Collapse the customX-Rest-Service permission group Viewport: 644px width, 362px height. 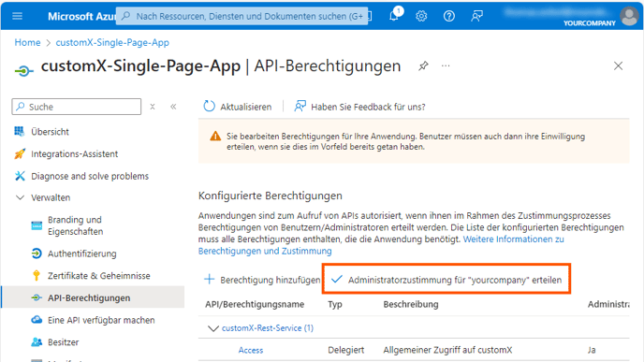pyautogui.click(x=212, y=328)
